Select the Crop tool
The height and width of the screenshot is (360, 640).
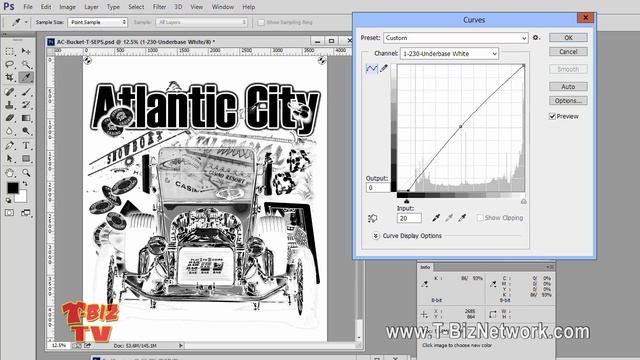[x=9, y=77]
